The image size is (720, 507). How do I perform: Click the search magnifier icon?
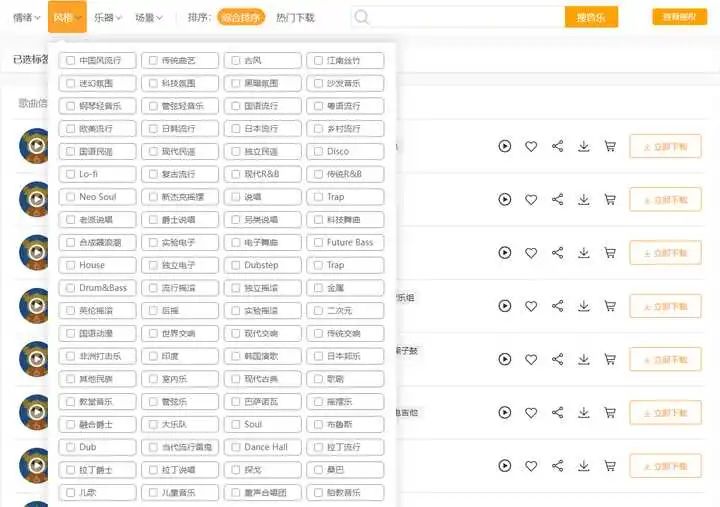(x=361, y=17)
